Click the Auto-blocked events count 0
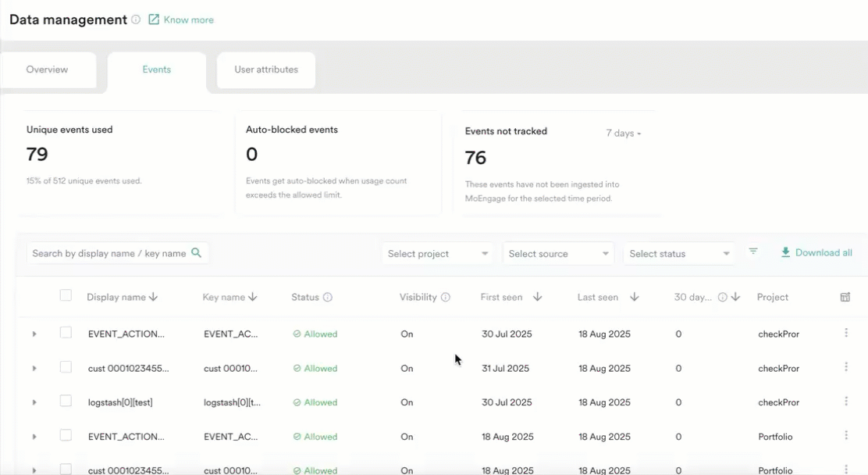868x475 pixels. [252, 154]
